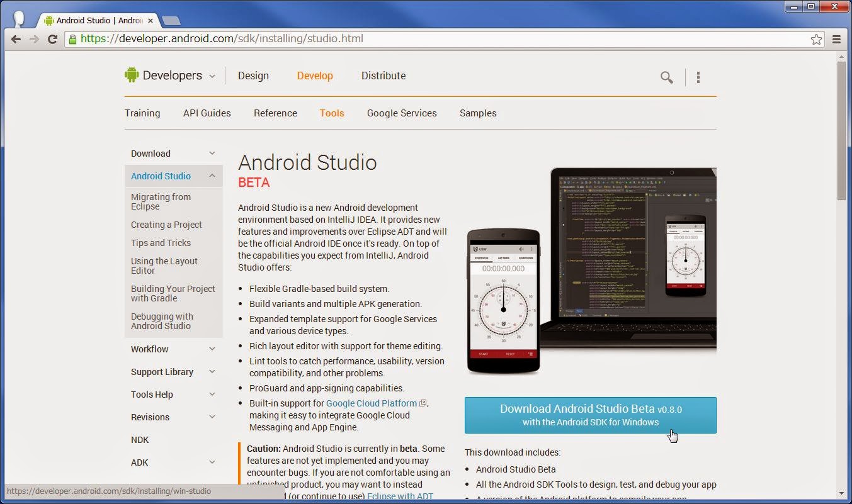Open the Distribute top navigation tab
The height and width of the screenshot is (504, 852).
[383, 76]
